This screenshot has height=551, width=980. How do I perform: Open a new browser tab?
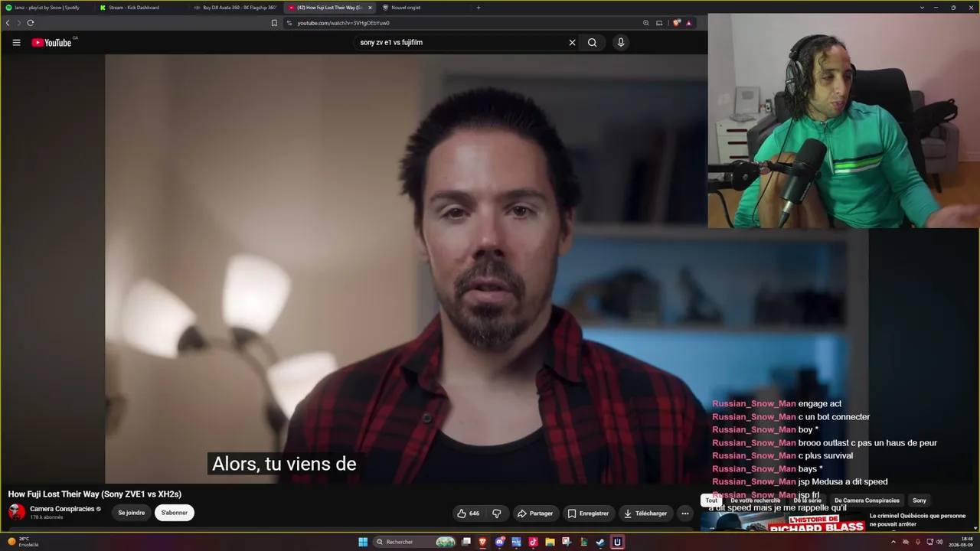[479, 8]
